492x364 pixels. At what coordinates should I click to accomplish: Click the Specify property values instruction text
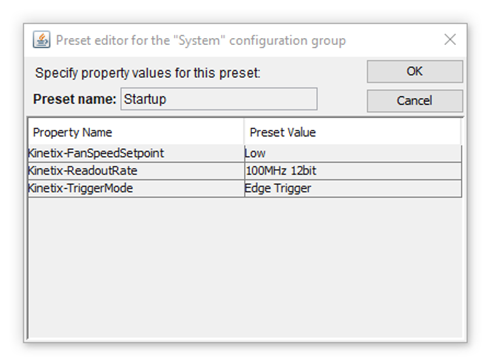pos(148,73)
